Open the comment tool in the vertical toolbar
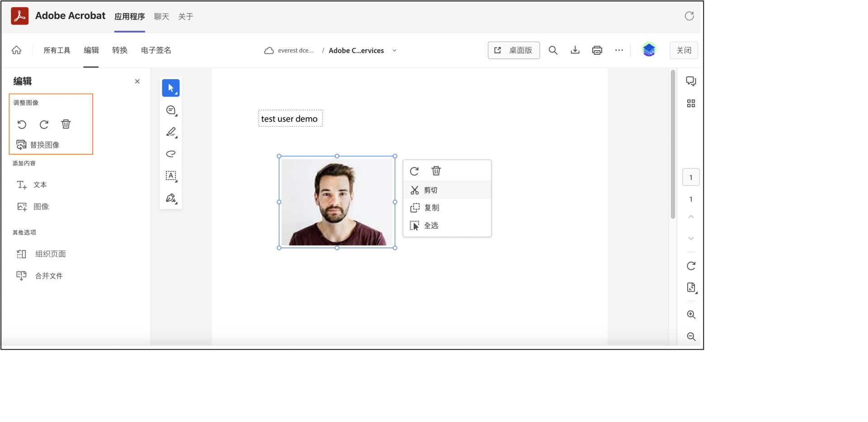 (171, 110)
